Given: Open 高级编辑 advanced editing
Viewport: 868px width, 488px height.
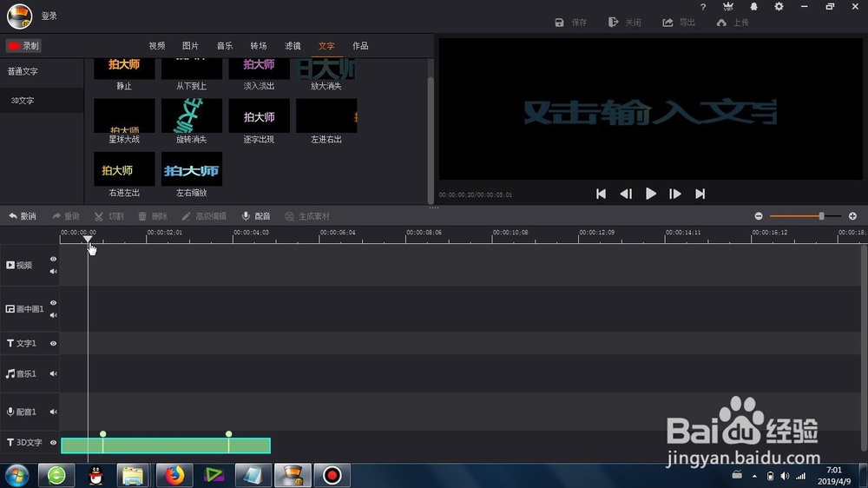Looking at the screenshot, I should (204, 216).
